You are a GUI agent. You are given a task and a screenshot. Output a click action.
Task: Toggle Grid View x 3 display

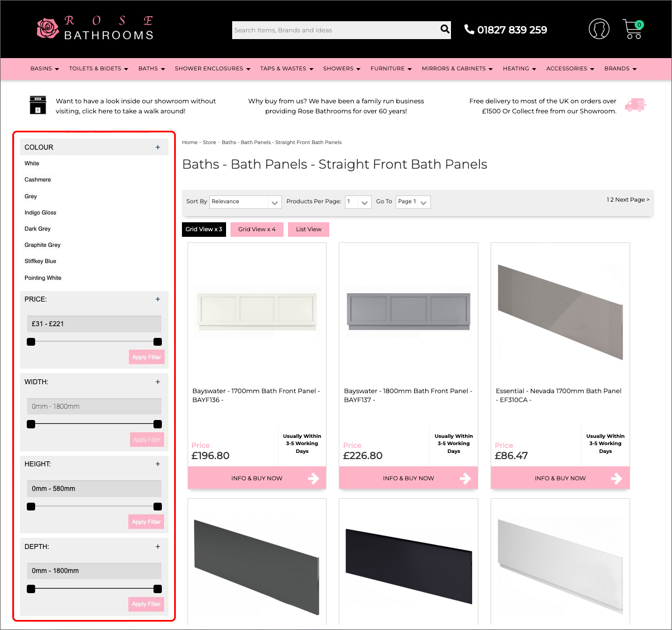coord(204,229)
